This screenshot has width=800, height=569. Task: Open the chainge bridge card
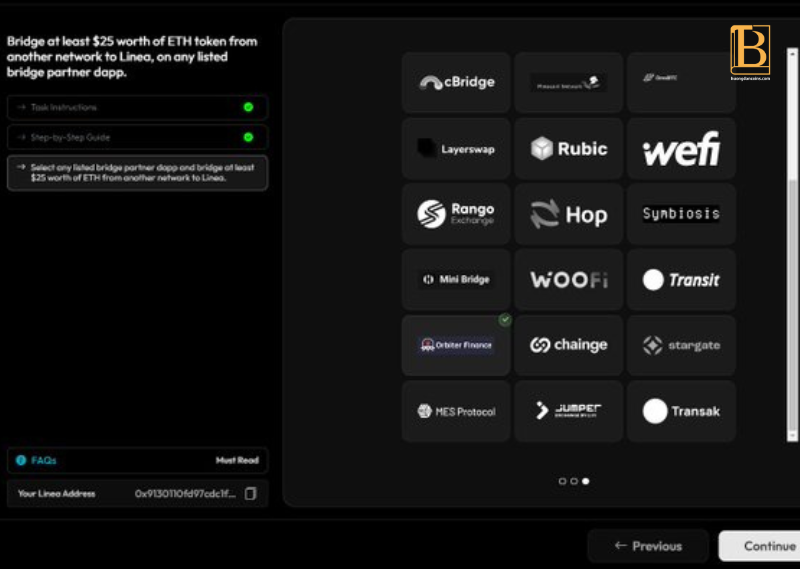568,345
